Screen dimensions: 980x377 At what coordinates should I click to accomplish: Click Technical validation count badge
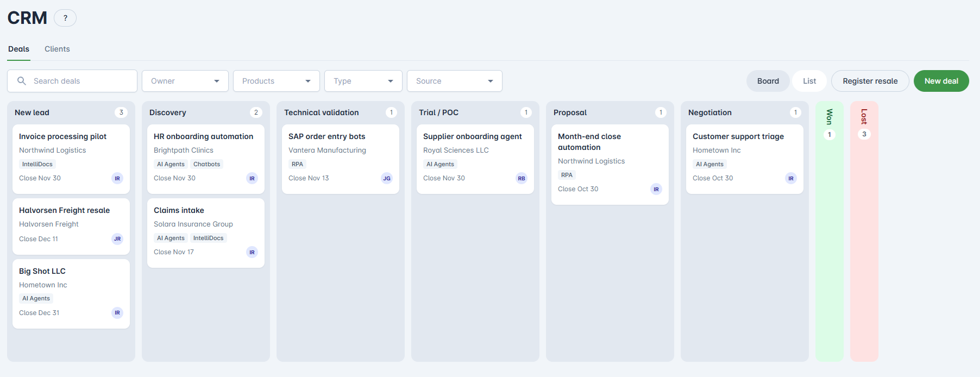point(391,112)
